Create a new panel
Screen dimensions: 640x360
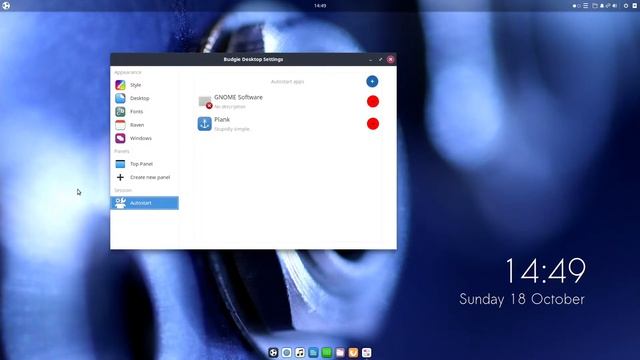[144, 177]
